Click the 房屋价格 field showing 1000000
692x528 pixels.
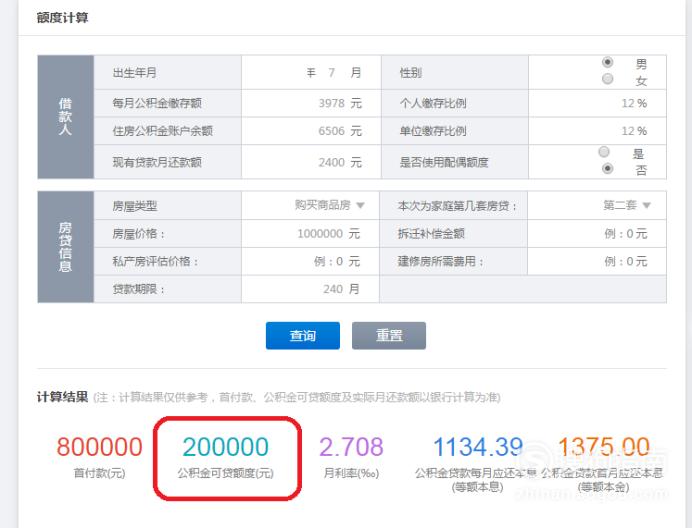[x=310, y=234]
